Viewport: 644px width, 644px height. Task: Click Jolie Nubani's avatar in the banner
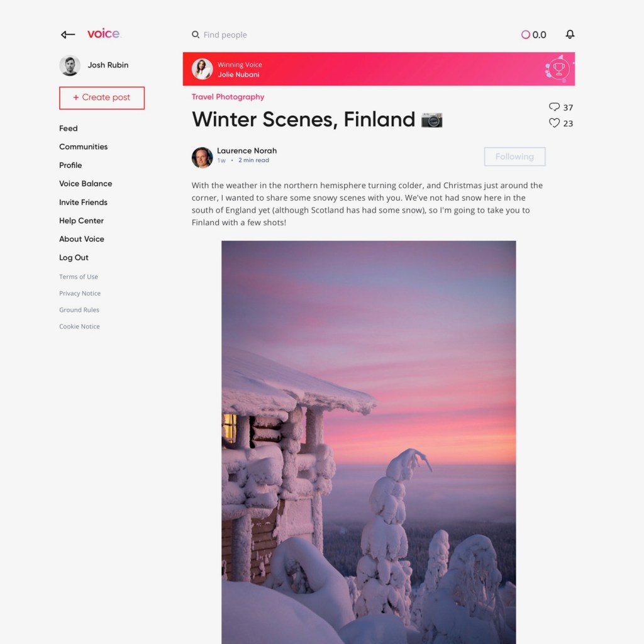click(x=202, y=69)
